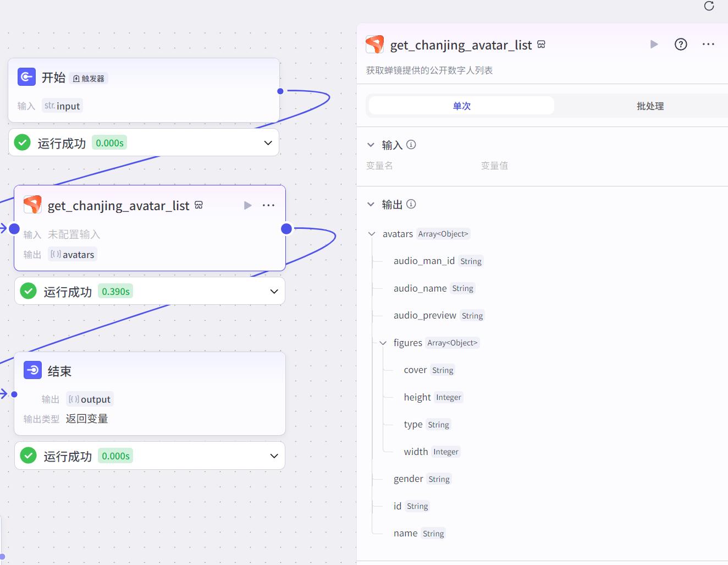Collapse the 输出 section
728x565 pixels.
(x=371, y=205)
